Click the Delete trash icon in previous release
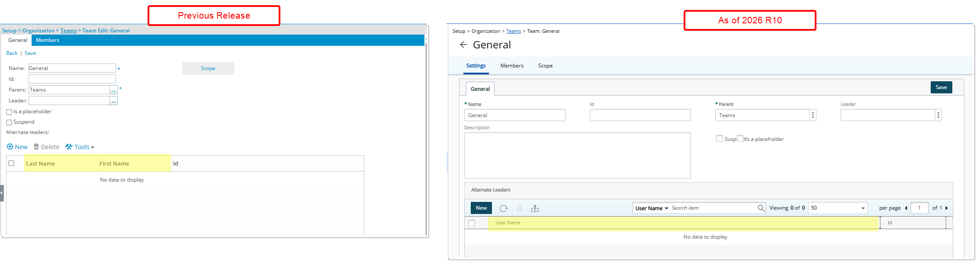This screenshot has width=980, height=265. pos(36,147)
